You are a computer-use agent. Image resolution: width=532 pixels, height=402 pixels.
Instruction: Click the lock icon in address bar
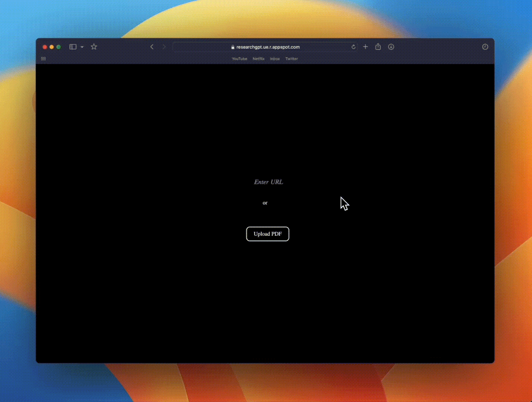pos(233,47)
